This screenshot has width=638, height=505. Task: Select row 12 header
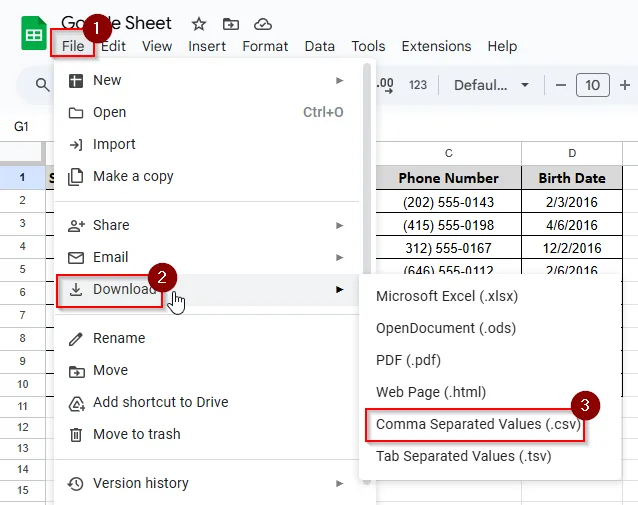(23, 427)
